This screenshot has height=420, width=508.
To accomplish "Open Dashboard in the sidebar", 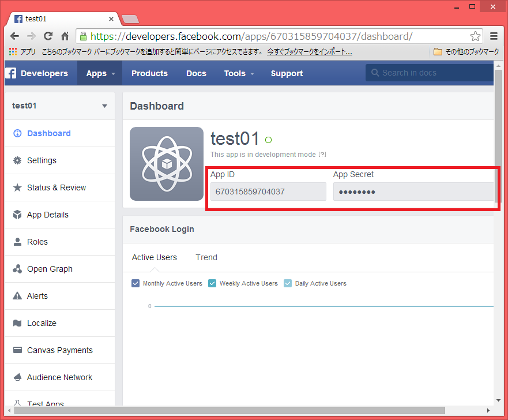I will click(60, 133).
